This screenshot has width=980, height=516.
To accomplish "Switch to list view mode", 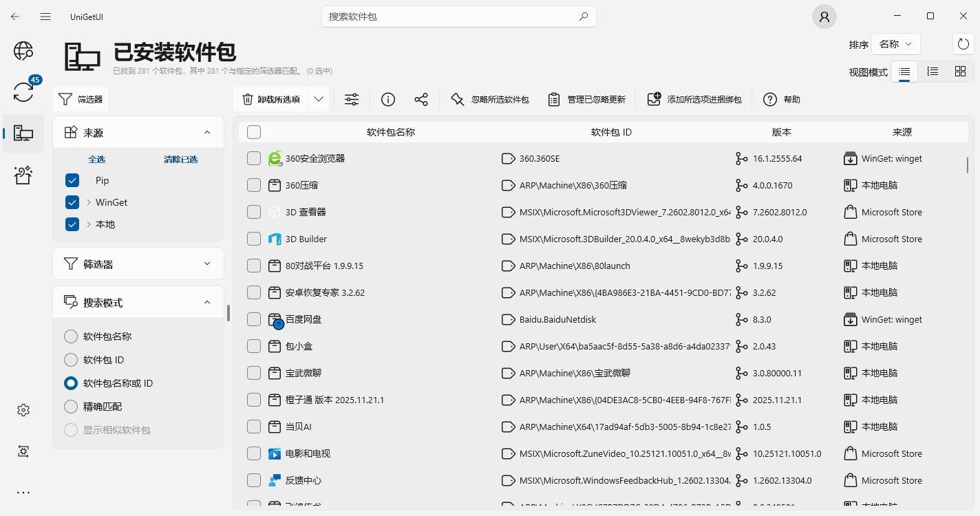I will pos(904,72).
